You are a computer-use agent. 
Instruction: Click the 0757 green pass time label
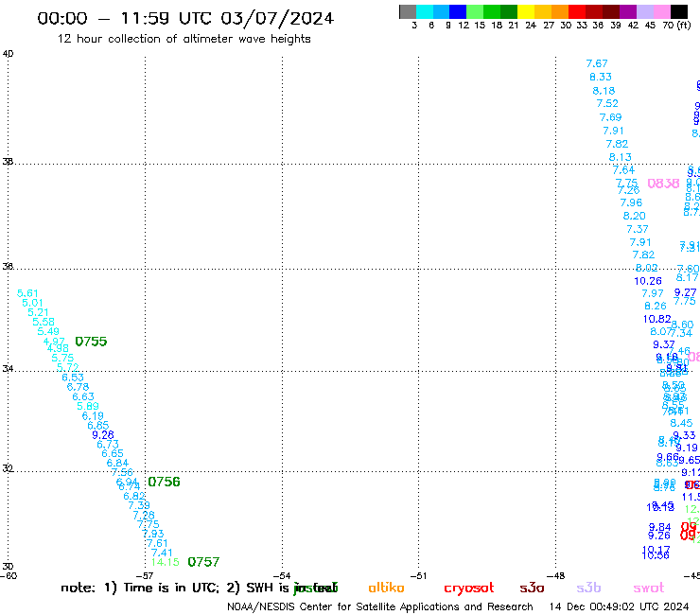tap(203, 562)
